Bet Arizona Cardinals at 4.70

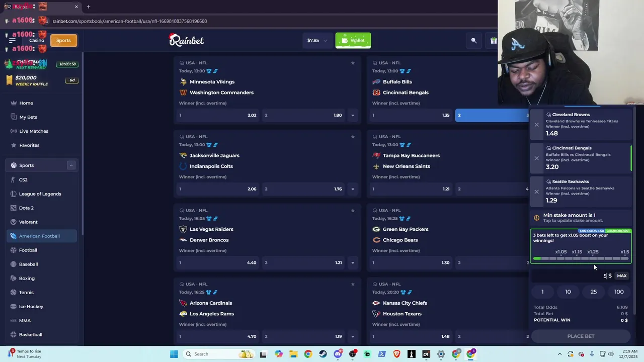tap(218, 336)
